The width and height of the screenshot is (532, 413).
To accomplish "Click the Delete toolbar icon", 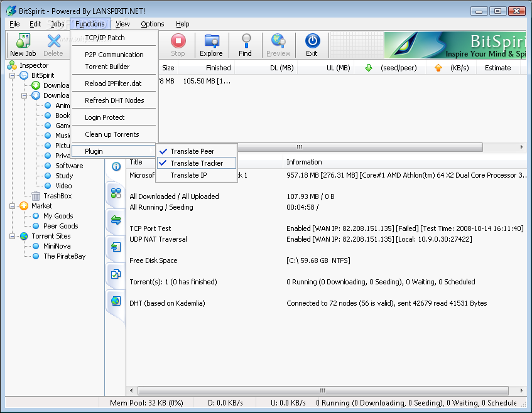I will tap(53, 41).
